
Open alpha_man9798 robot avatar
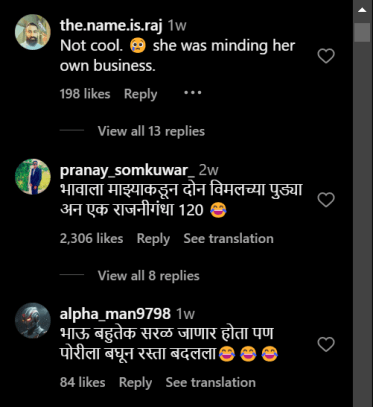[33, 321]
